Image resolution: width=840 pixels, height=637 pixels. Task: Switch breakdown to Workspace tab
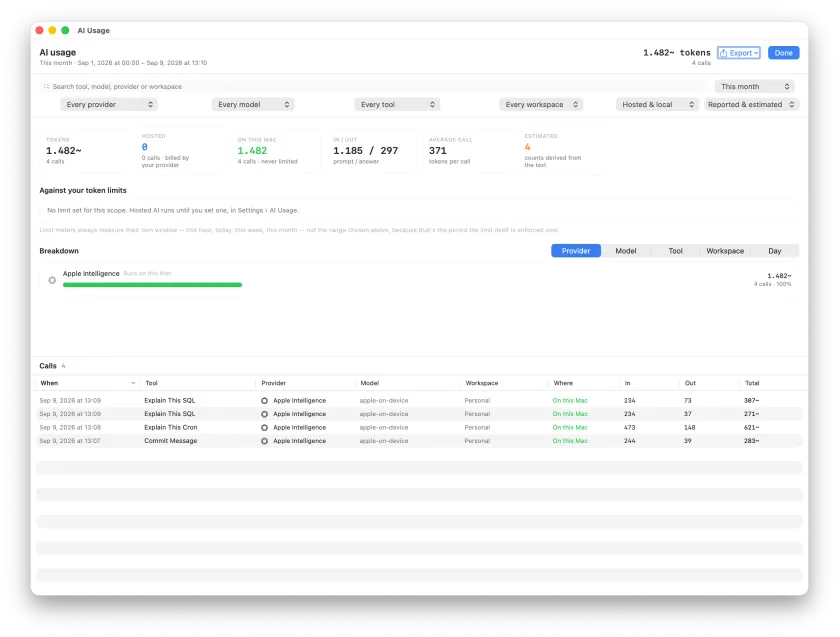[725, 251]
